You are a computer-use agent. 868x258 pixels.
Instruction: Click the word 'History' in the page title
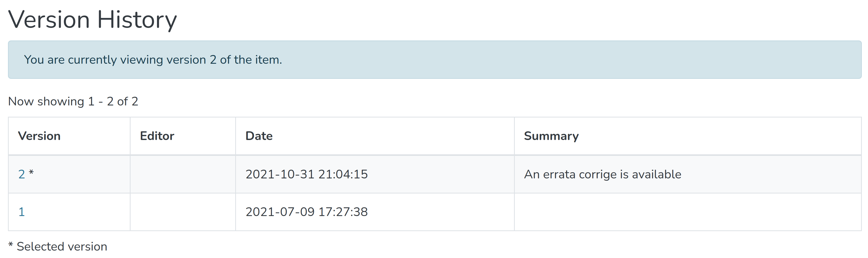(137, 19)
